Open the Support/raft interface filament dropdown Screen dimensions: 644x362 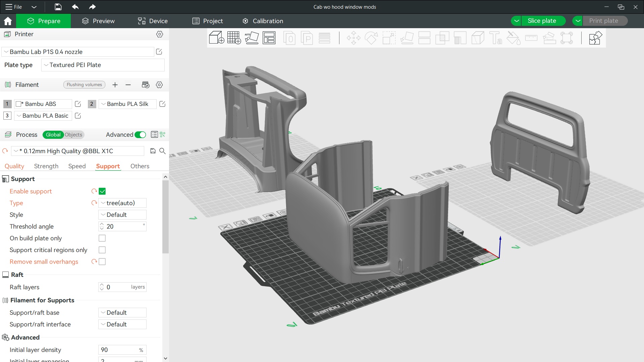[122, 324]
